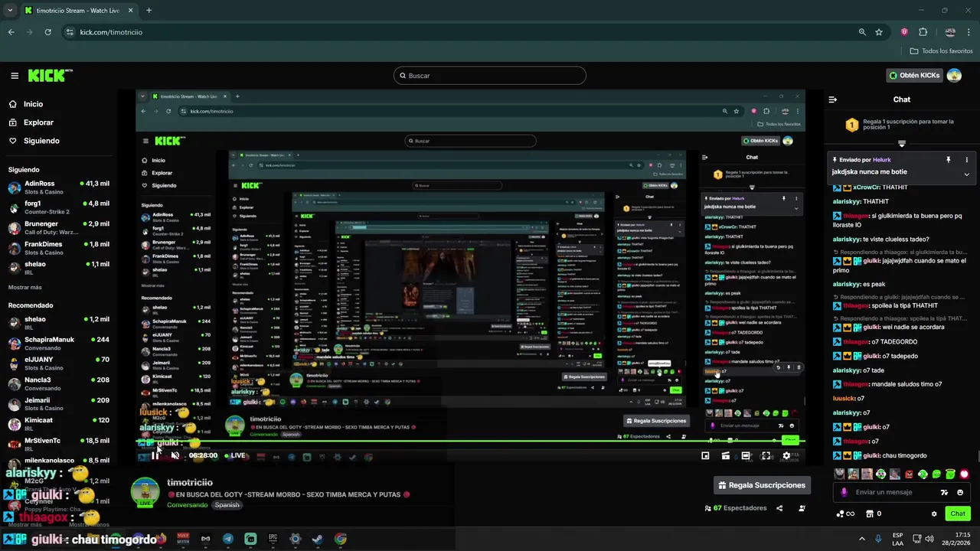Open 7TV emote menu
Image resolution: width=980 pixels, height=551 pixels.
(x=944, y=492)
